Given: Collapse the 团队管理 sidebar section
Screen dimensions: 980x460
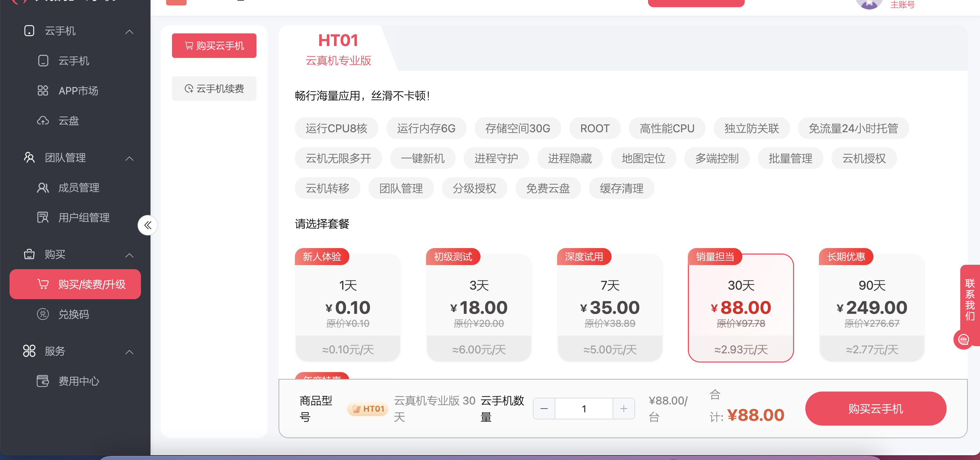Looking at the screenshot, I should (129, 158).
